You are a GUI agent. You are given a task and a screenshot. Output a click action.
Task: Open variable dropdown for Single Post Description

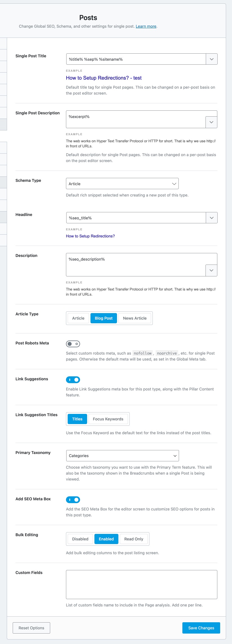click(x=211, y=122)
